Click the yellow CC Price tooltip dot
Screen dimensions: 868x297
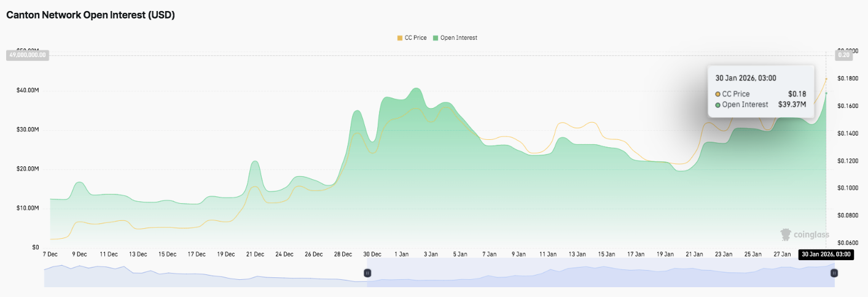click(x=718, y=94)
